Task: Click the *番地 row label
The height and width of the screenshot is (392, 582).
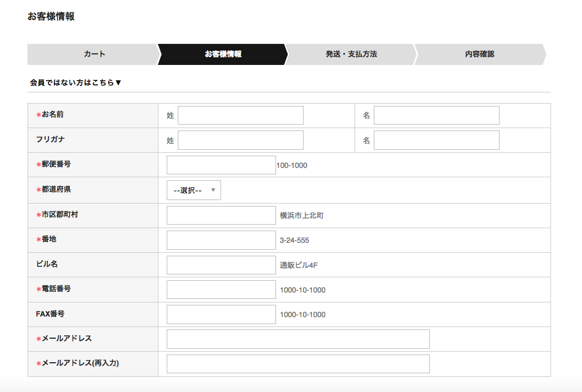Action: [46, 239]
